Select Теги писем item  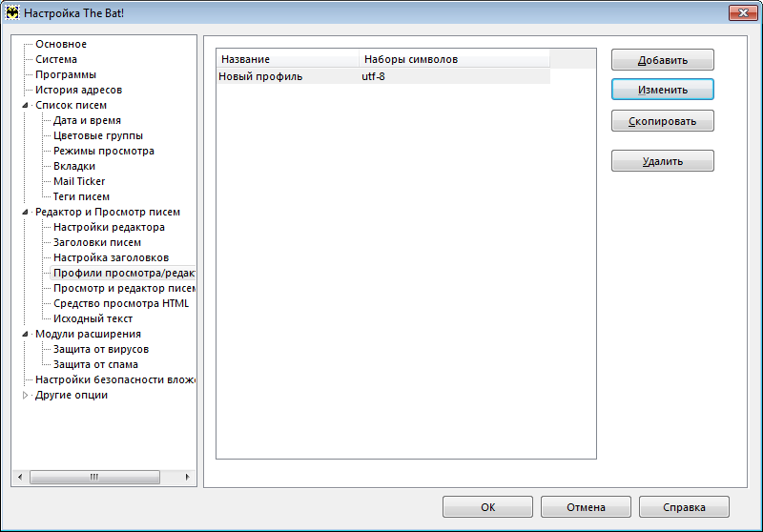81,197
